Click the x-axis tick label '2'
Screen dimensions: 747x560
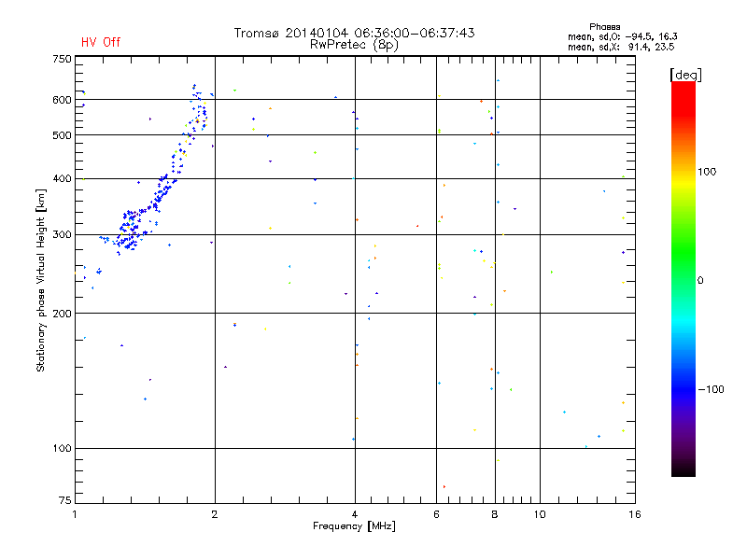coord(215,514)
